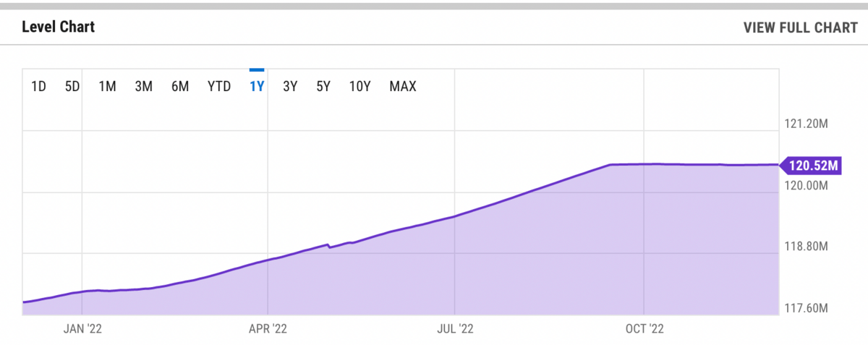Choose the 6M time range
The height and width of the screenshot is (345, 868).
click(x=180, y=87)
